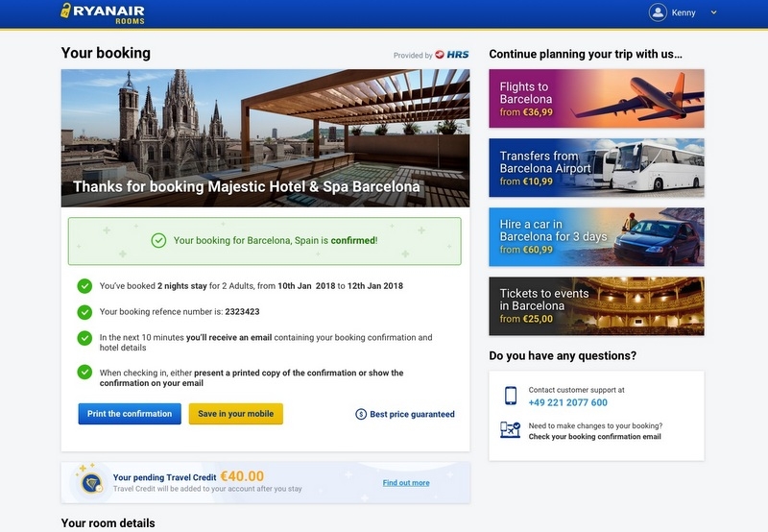Click the checkmark beside booking reference number
Viewport: 768px width, 532px height.
pos(84,312)
